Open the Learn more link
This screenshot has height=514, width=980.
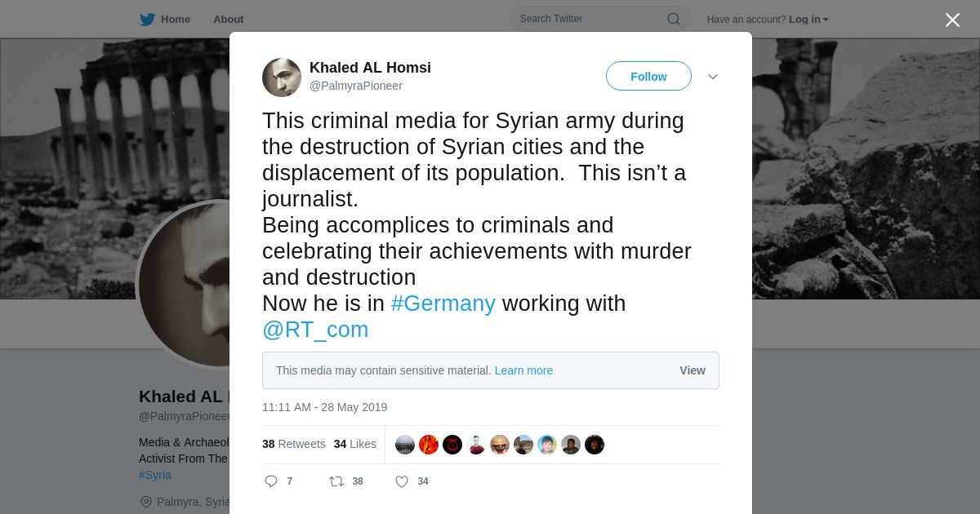coord(523,370)
